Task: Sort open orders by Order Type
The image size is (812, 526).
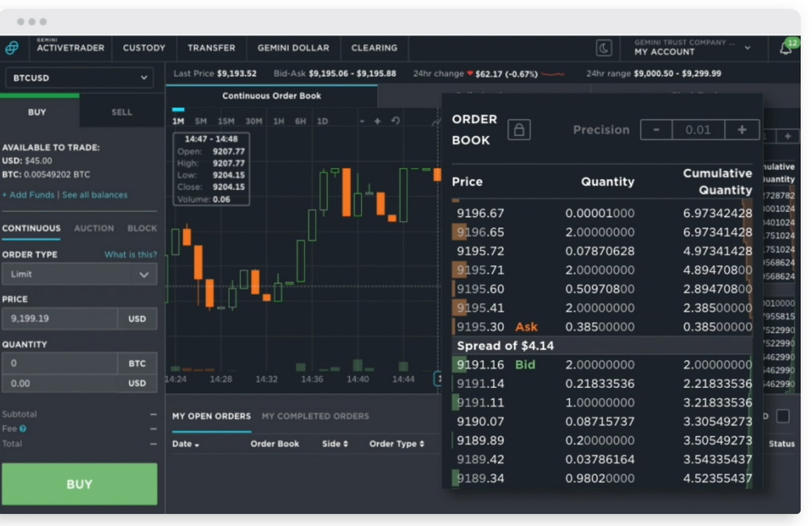Action: pyautogui.click(x=396, y=443)
